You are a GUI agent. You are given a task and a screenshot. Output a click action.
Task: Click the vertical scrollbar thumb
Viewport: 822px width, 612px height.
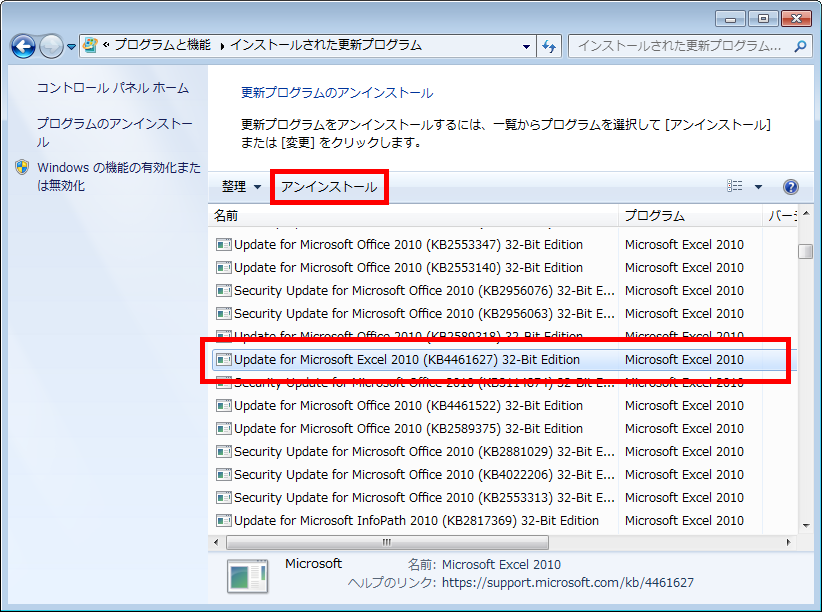(806, 251)
